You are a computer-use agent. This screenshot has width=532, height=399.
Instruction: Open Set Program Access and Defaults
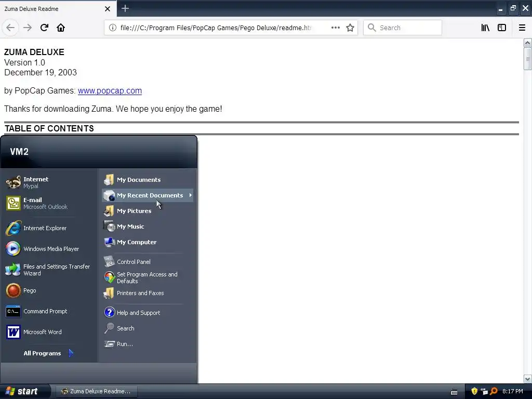point(148,277)
